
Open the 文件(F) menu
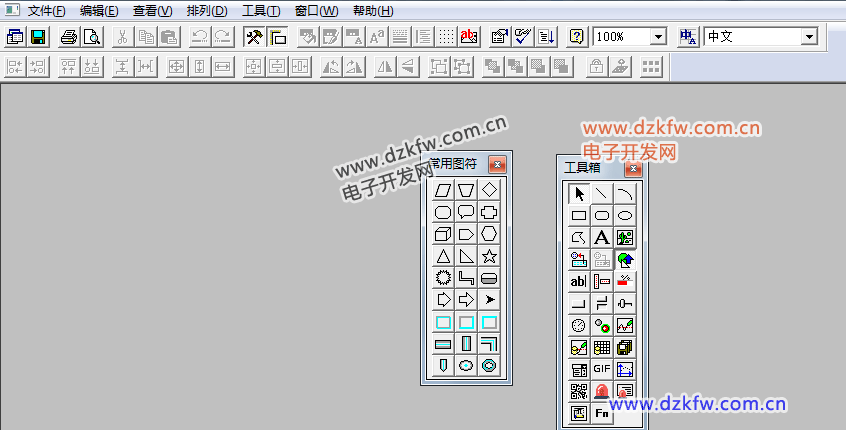pos(46,11)
